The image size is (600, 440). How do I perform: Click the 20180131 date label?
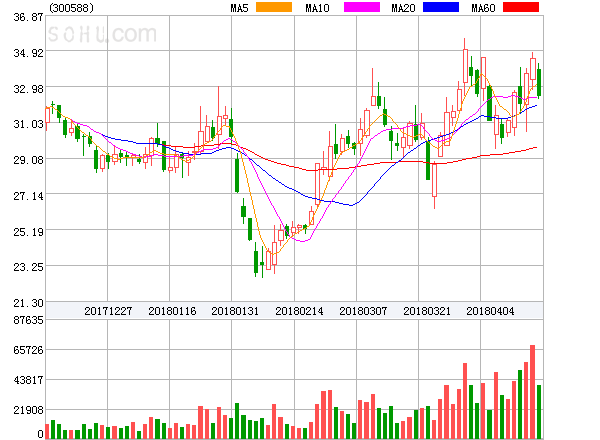click(x=235, y=311)
